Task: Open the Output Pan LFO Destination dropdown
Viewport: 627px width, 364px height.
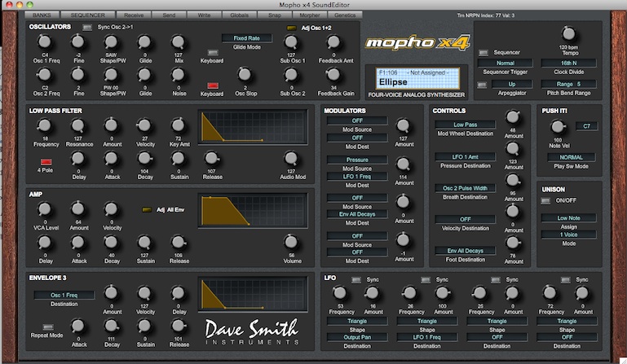Action: 357,337
